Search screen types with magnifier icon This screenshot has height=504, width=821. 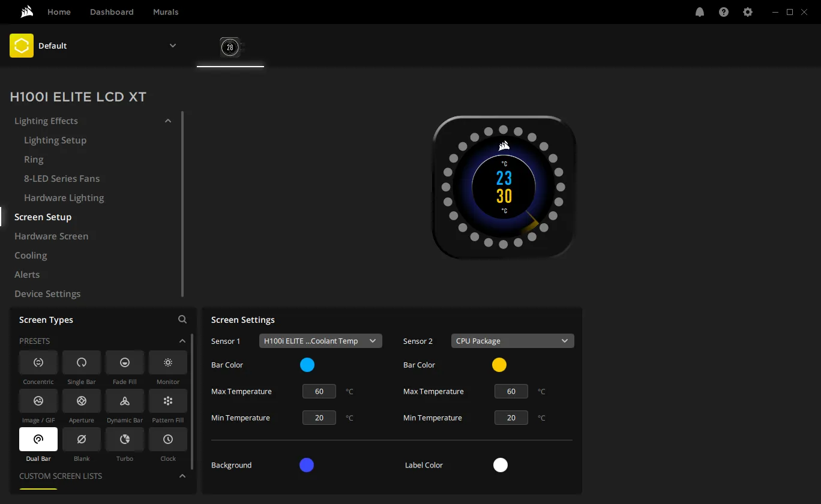tap(182, 320)
